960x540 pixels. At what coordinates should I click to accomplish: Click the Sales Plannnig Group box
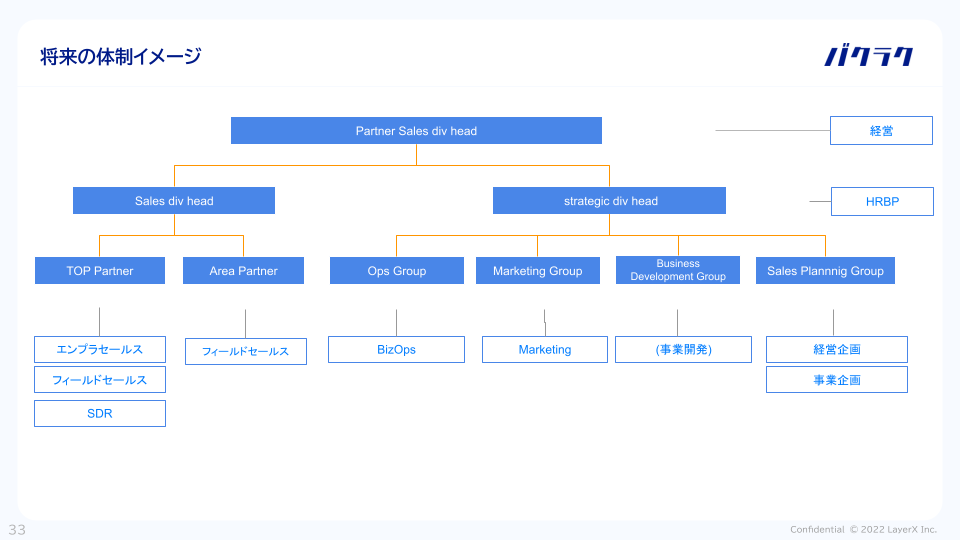[825, 271]
